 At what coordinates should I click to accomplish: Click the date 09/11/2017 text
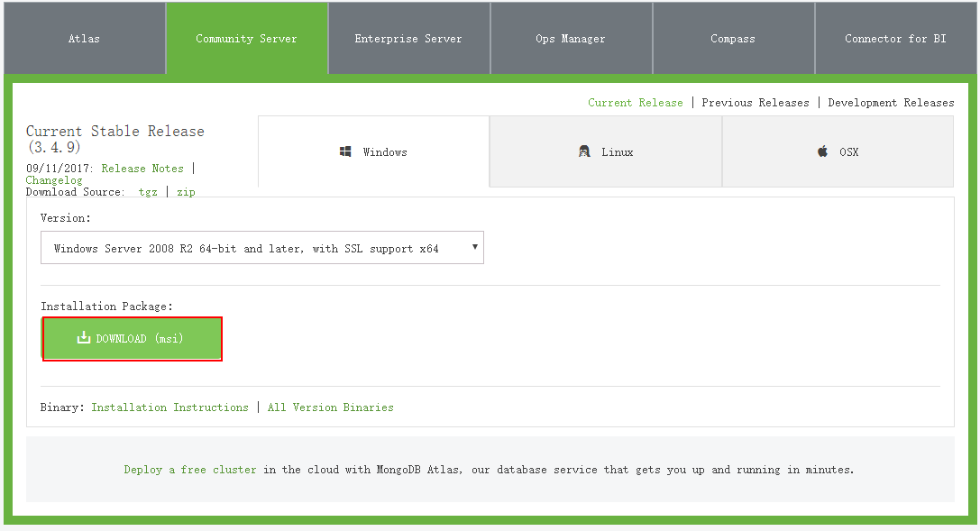pos(60,169)
